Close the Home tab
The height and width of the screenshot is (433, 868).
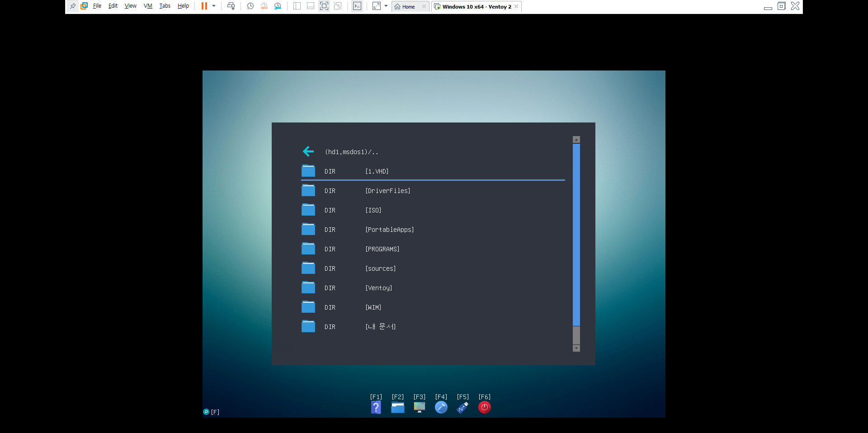tap(424, 7)
